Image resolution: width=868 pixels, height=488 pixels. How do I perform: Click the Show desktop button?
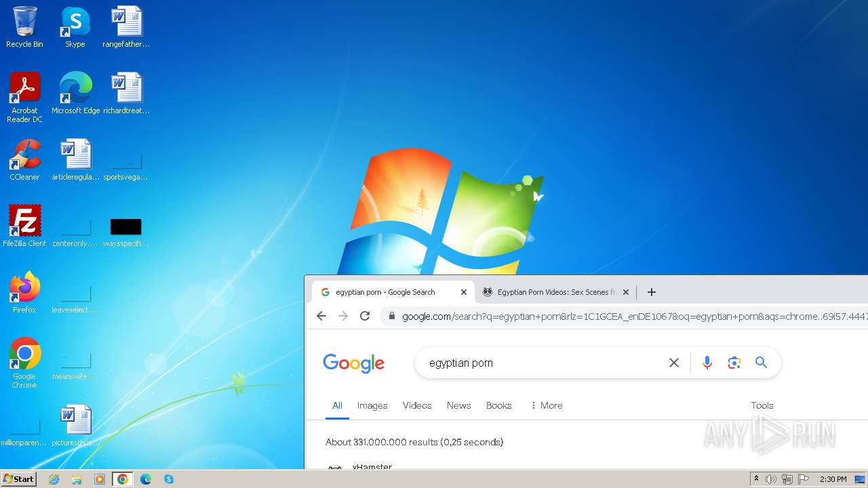coord(861,479)
